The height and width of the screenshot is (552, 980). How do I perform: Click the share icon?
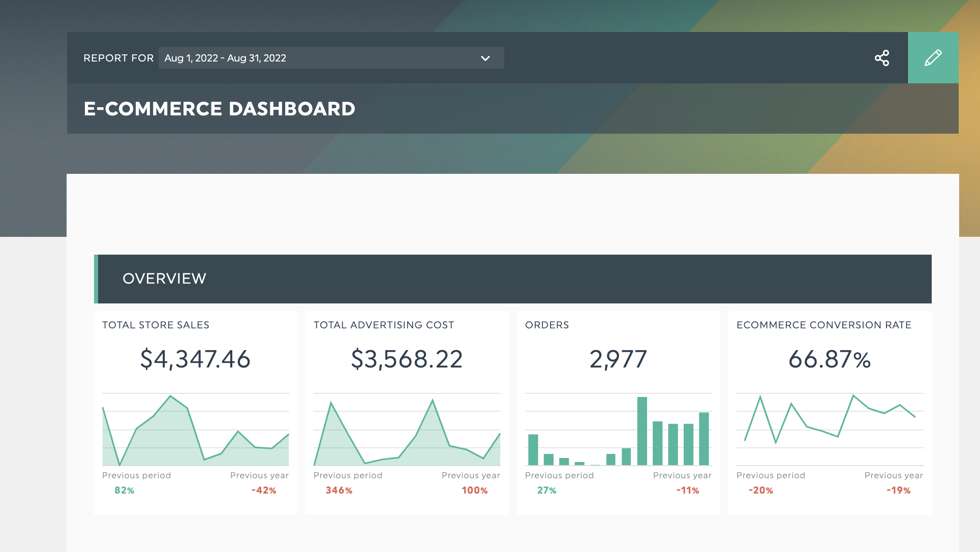click(882, 58)
